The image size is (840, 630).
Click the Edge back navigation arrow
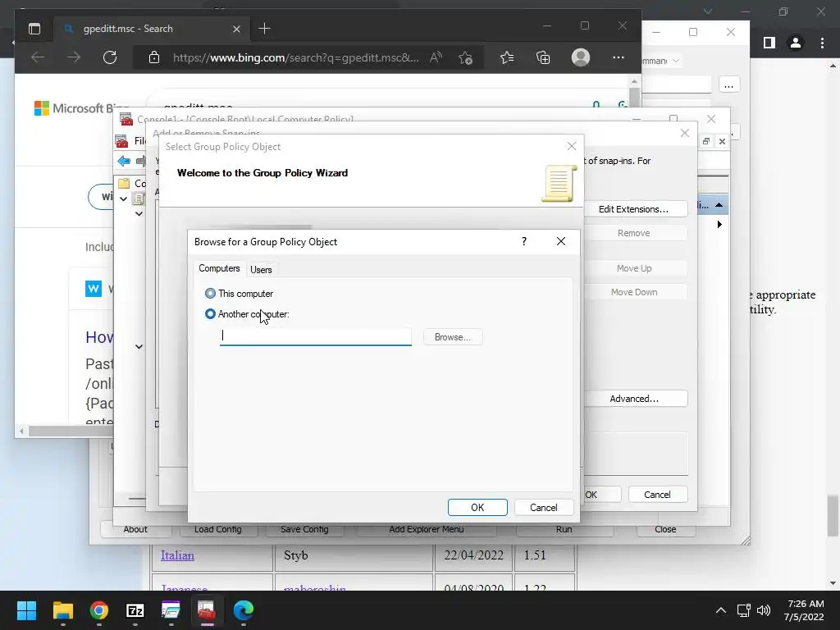[38, 57]
